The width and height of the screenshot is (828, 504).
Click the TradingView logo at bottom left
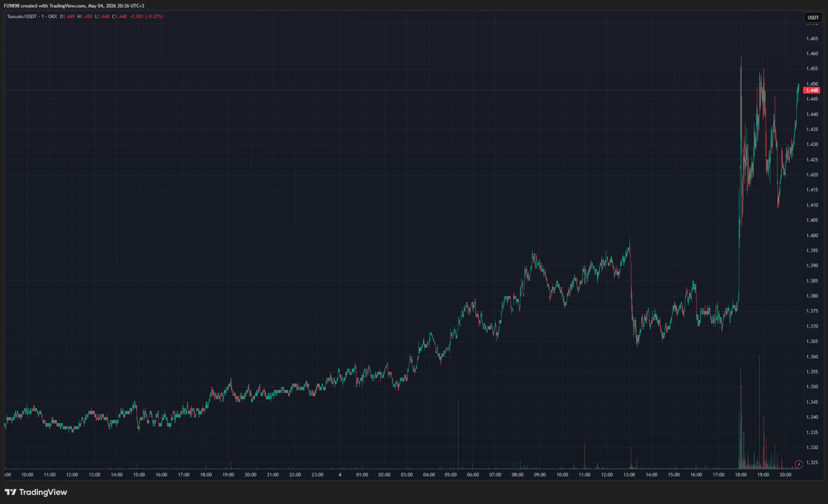point(36,492)
